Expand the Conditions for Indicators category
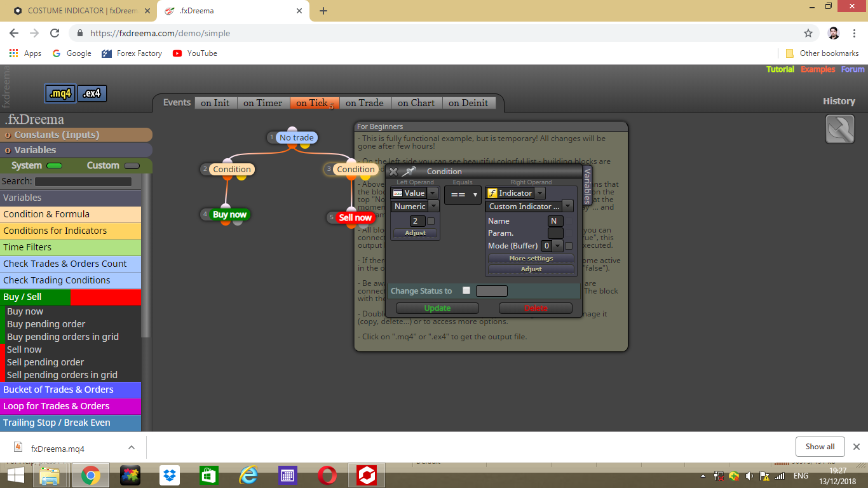 [71, 231]
